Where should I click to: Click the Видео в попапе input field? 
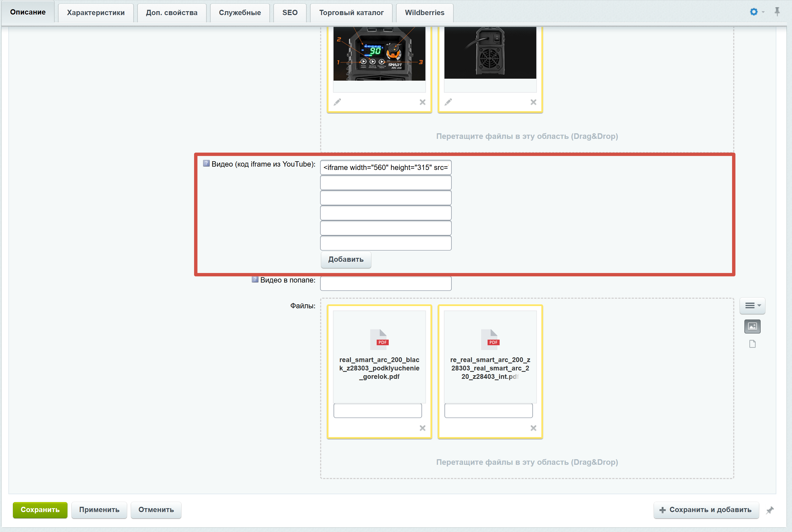(385, 283)
